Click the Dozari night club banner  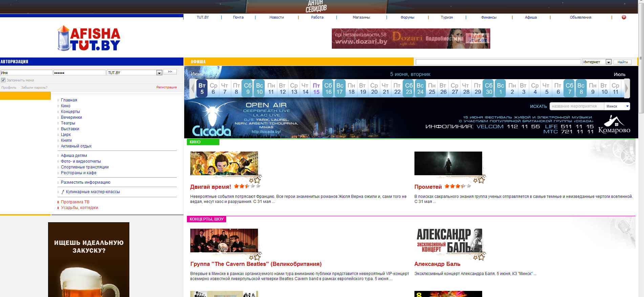pyautogui.click(x=411, y=39)
